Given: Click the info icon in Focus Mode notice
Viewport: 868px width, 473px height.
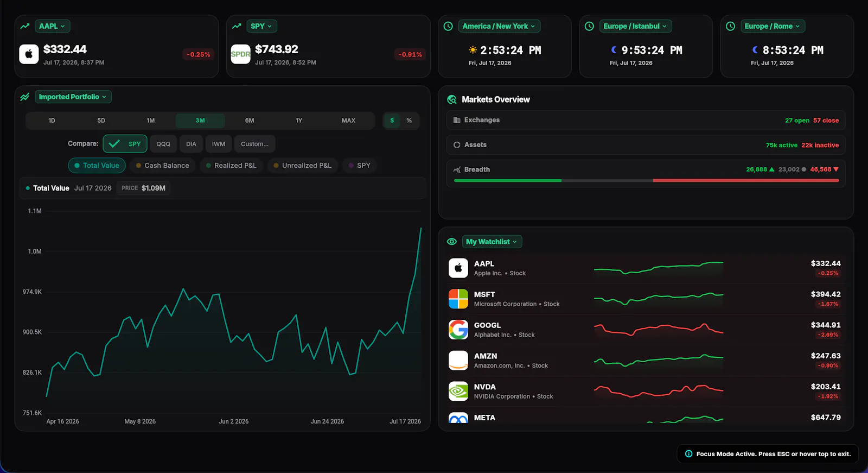Looking at the screenshot, I should [688, 454].
